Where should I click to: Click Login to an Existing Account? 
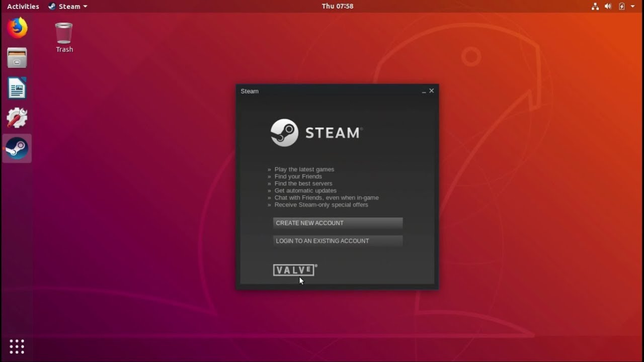338,241
